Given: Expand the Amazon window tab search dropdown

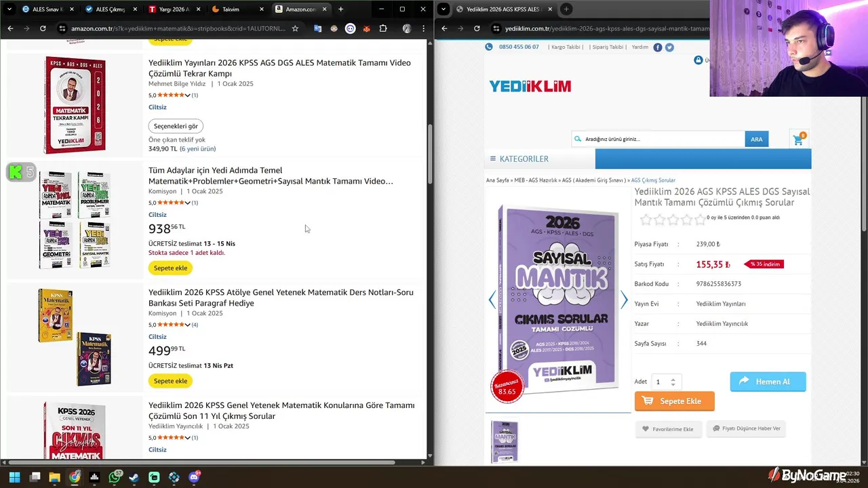Looking at the screenshot, I should pos(8,9).
